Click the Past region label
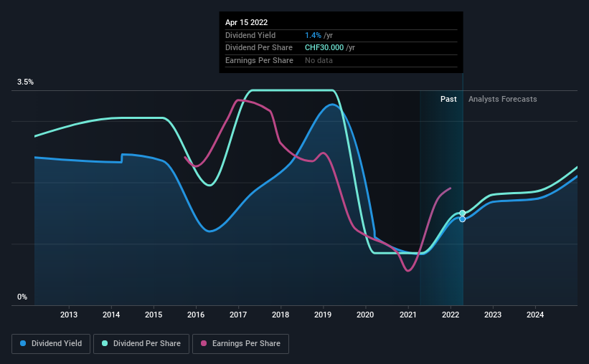The width and height of the screenshot is (589, 364). click(448, 99)
